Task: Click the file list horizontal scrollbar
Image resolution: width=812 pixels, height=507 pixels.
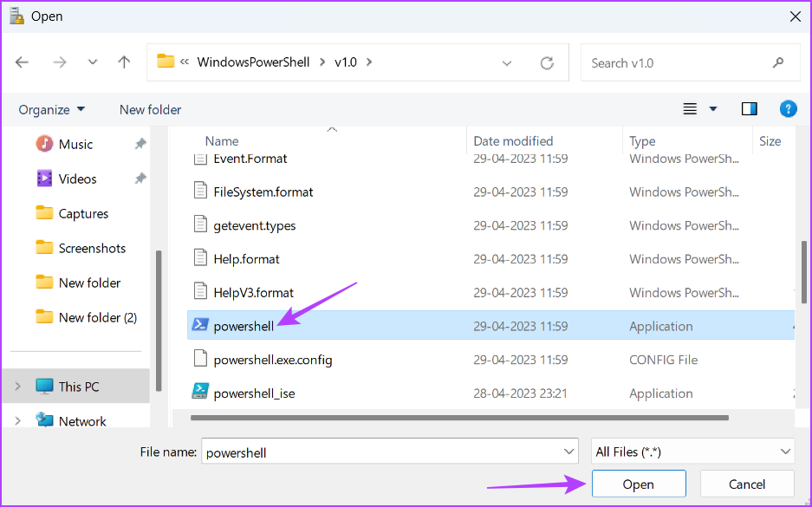Action: pos(459,418)
